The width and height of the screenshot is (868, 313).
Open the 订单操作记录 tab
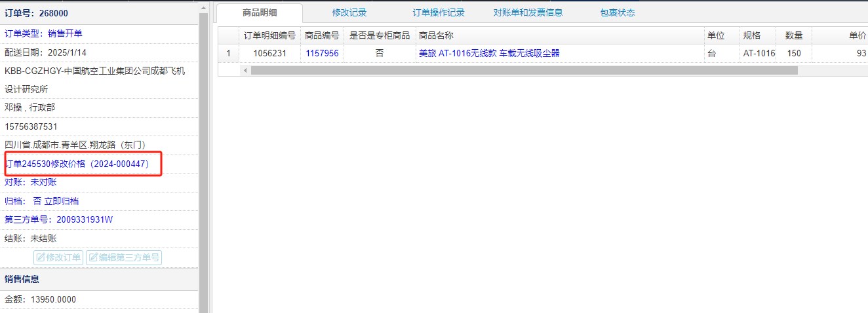pos(439,12)
